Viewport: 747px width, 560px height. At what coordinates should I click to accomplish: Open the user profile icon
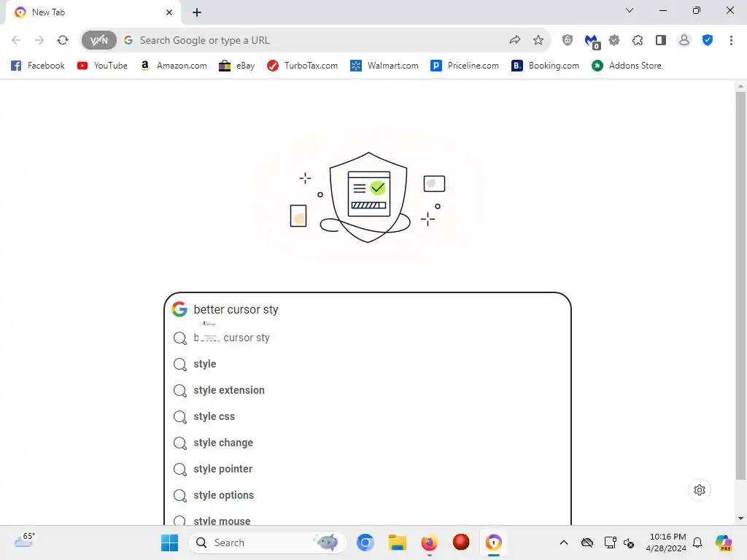[684, 41]
